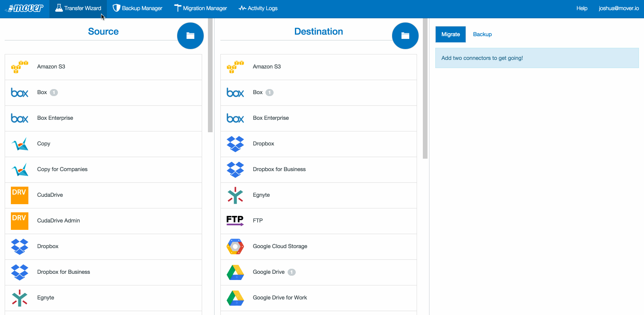This screenshot has height=315, width=644.
Task: Open the Source folder round button
Action: pos(190,36)
